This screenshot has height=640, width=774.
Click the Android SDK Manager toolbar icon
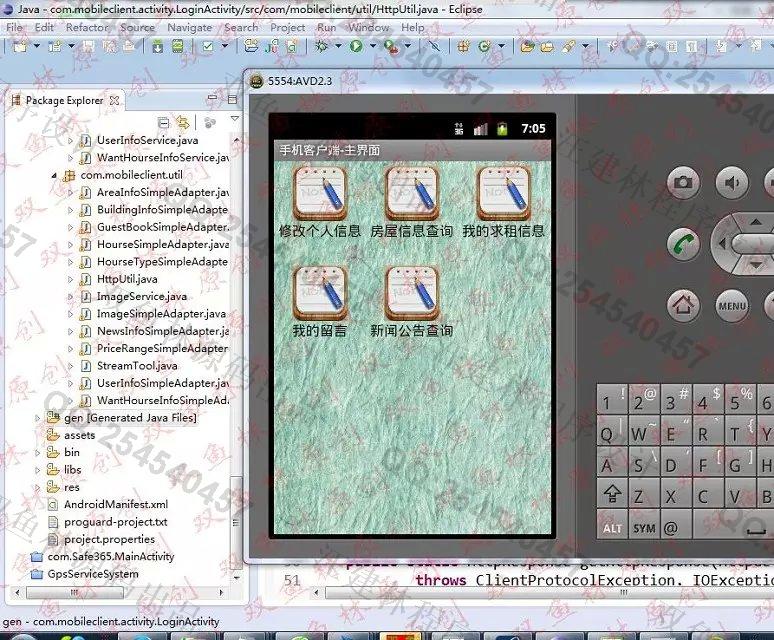pyautogui.click(x=158, y=46)
